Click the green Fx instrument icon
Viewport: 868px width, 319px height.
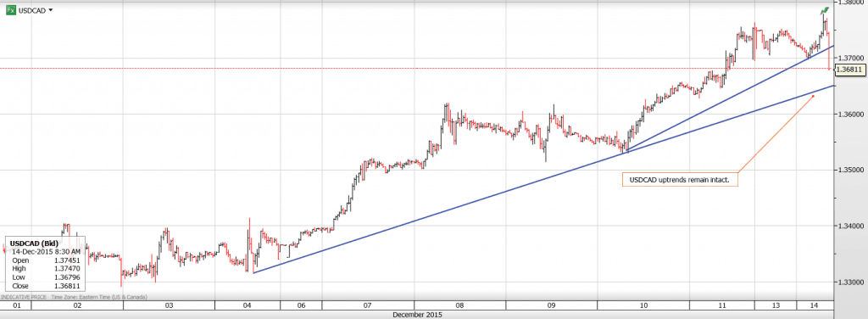point(10,10)
